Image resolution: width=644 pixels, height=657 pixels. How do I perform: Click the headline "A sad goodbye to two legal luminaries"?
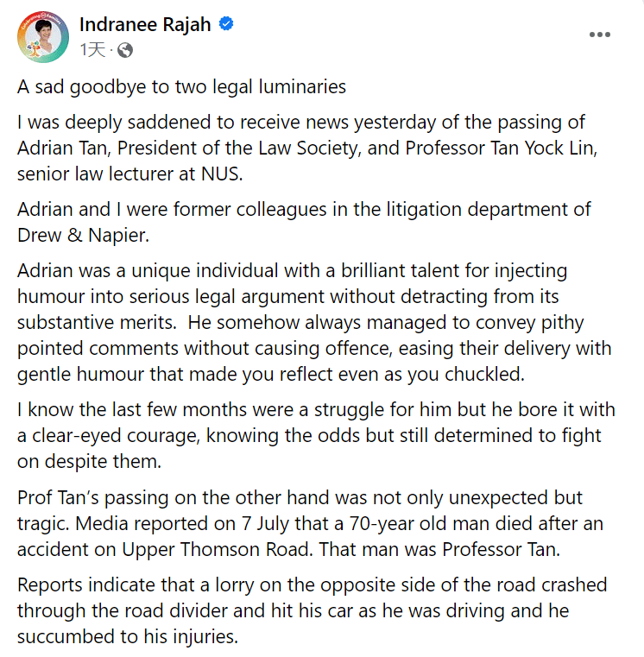click(x=181, y=87)
